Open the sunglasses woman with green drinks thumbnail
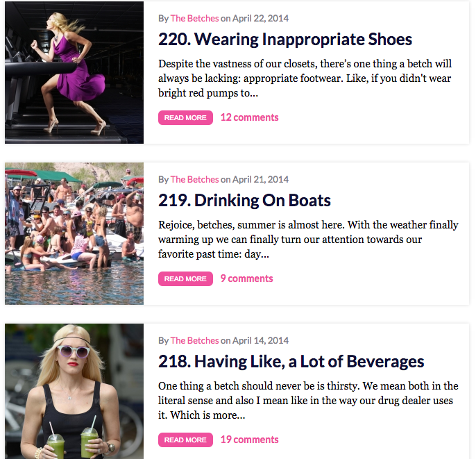 pyautogui.click(x=74, y=392)
